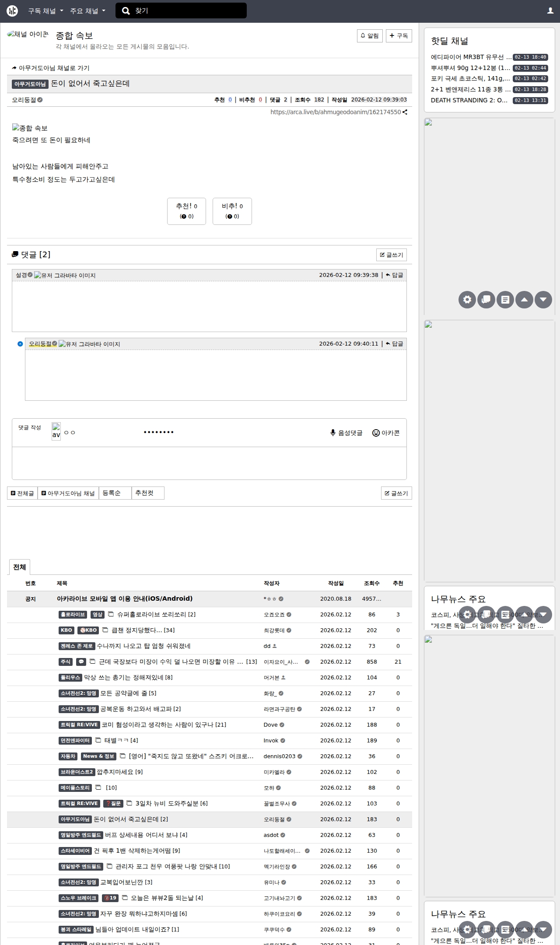Click the search magnifier icon
Screen dimensions: 560x945
click(126, 11)
